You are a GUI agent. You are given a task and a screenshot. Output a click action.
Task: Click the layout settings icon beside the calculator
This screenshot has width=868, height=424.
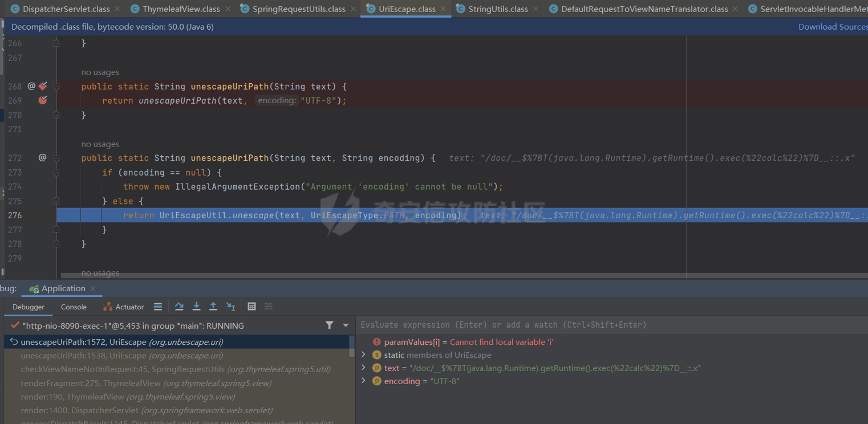pos(268,306)
